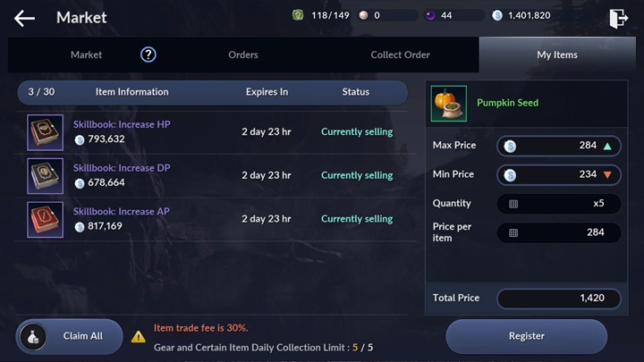Viewport: 644px width, 362px height.
Task: Open quantity keypad icon
Action: [513, 204]
